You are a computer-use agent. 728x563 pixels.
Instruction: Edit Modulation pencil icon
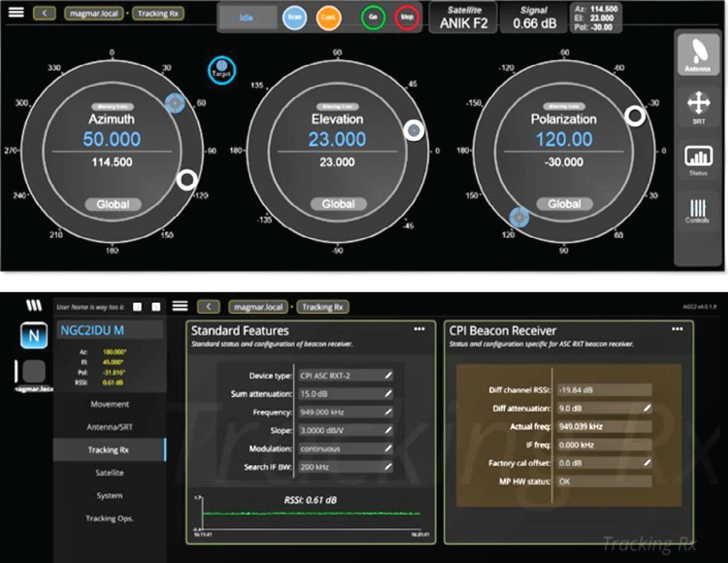point(388,448)
